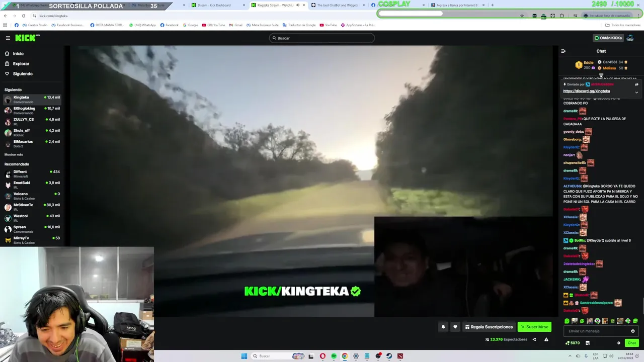This screenshot has width=644, height=362.
Task: Open recommended channel MrStivenTc
Action: (32, 207)
